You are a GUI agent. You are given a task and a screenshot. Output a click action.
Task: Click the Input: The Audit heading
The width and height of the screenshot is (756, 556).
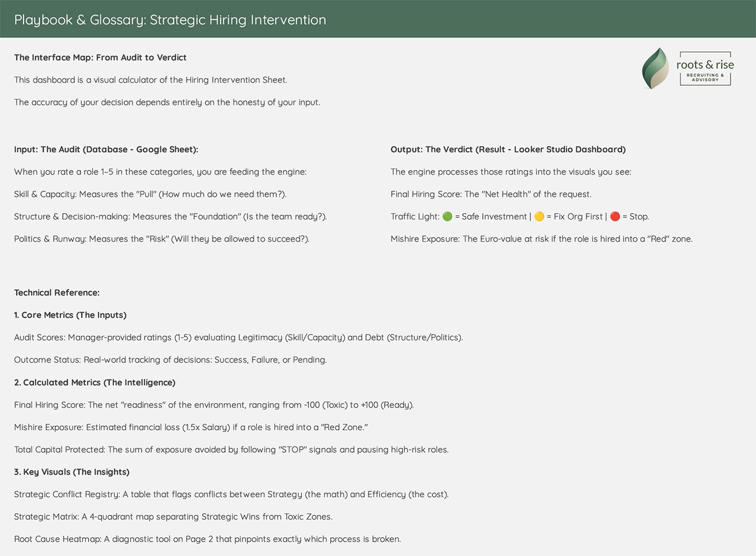(x=106, y=149)
